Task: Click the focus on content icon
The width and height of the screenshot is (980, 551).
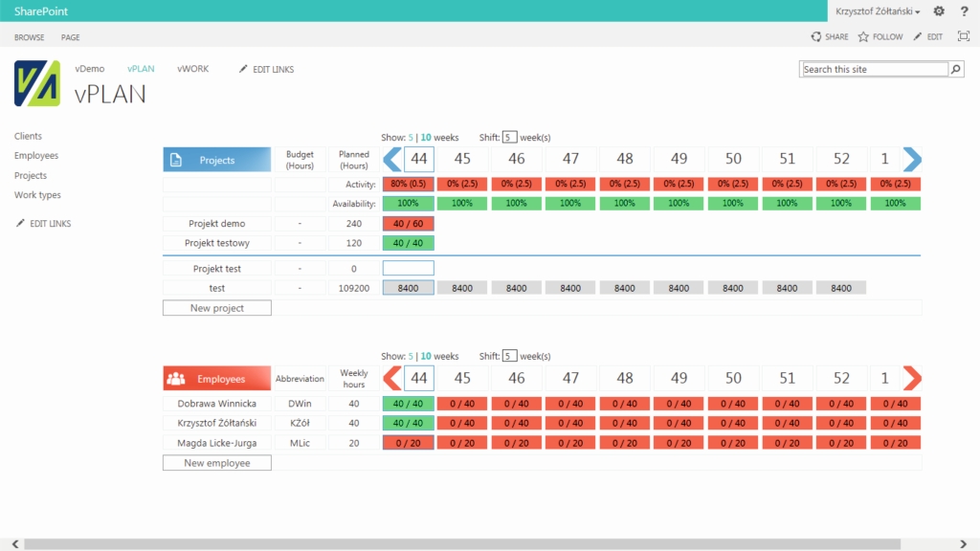Action: tap(963, 36)
